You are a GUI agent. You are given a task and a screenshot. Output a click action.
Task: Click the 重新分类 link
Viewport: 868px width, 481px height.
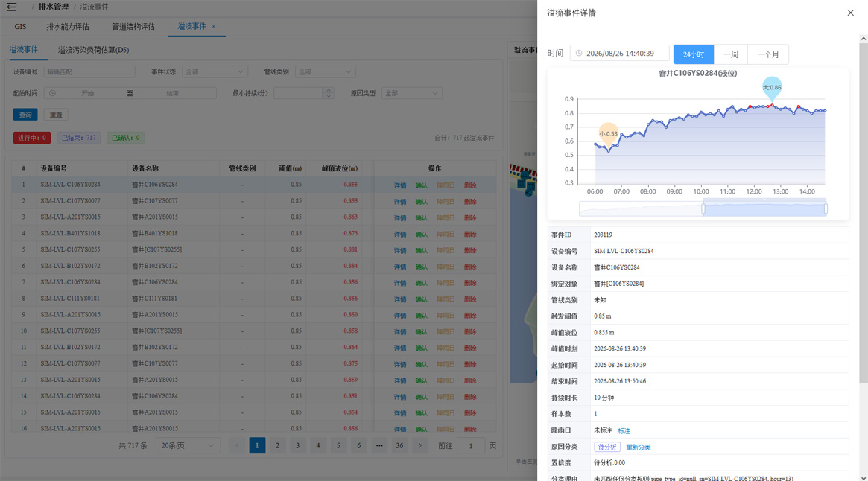pyautogui.click(x=639, y=447)
